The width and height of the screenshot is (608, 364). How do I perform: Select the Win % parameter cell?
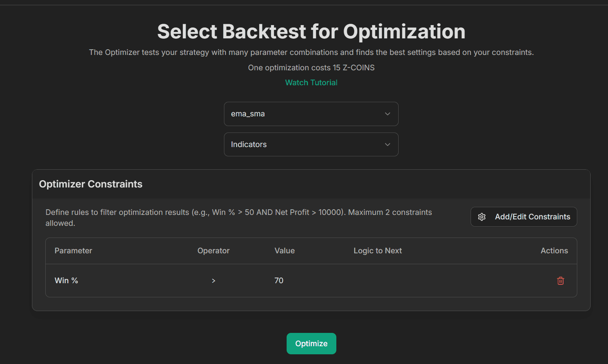[x=66, y=281]
